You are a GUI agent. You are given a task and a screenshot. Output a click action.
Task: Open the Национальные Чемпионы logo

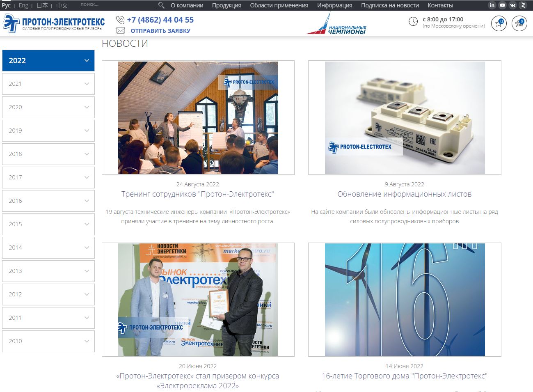pos(336,24)
